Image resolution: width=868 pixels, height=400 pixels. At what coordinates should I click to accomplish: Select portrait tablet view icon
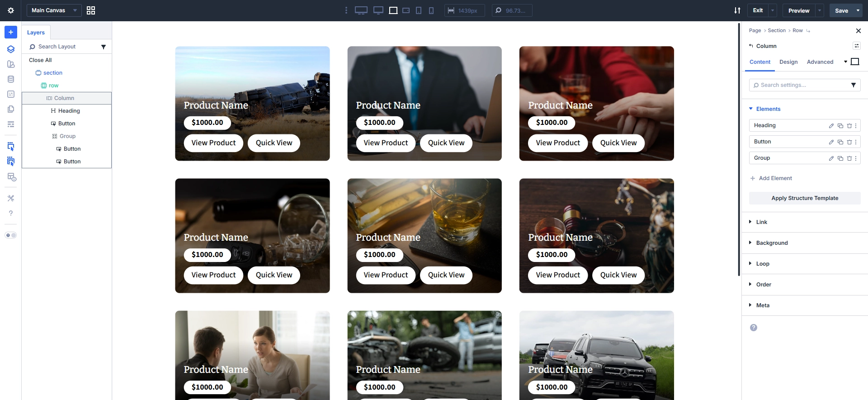(x=419, y=10)
